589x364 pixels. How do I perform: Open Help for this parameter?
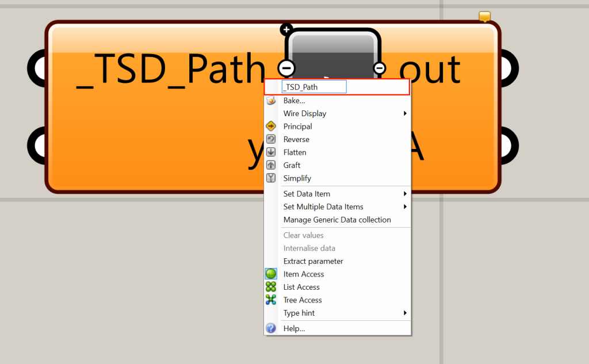click(x=294, y=328)
